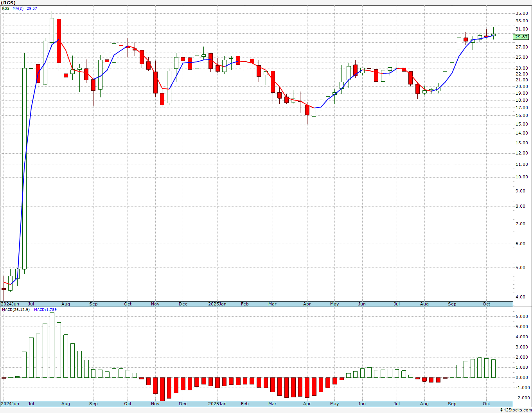532x413 pixels.
Task: Select the MA value 29.57
Action: tap(32, 9)
